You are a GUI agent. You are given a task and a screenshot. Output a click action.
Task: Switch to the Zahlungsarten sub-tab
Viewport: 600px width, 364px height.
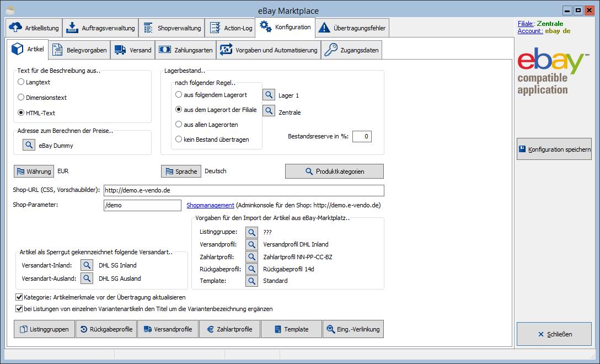coord(186,50)
